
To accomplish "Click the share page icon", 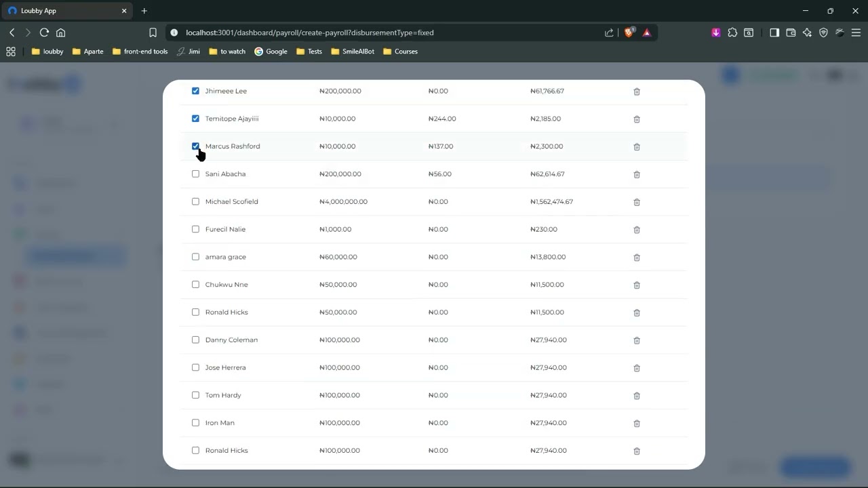I will click(x=609, y=33).
